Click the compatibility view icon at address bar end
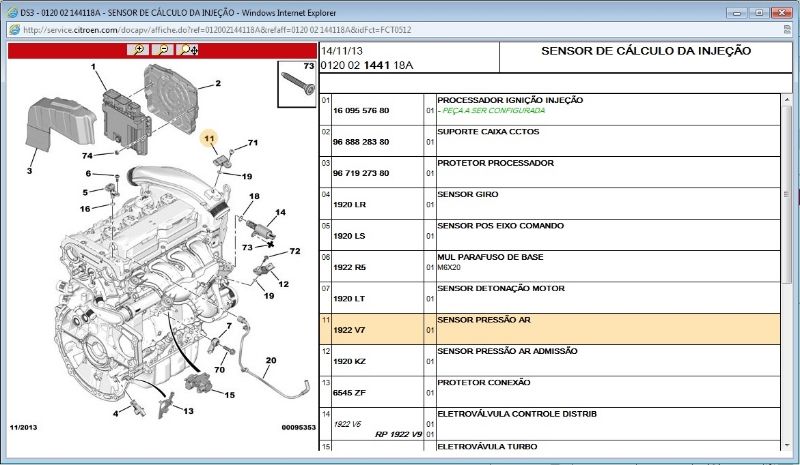Image resolution: width=800 pixels, height=465 pixels. point(786,30)
